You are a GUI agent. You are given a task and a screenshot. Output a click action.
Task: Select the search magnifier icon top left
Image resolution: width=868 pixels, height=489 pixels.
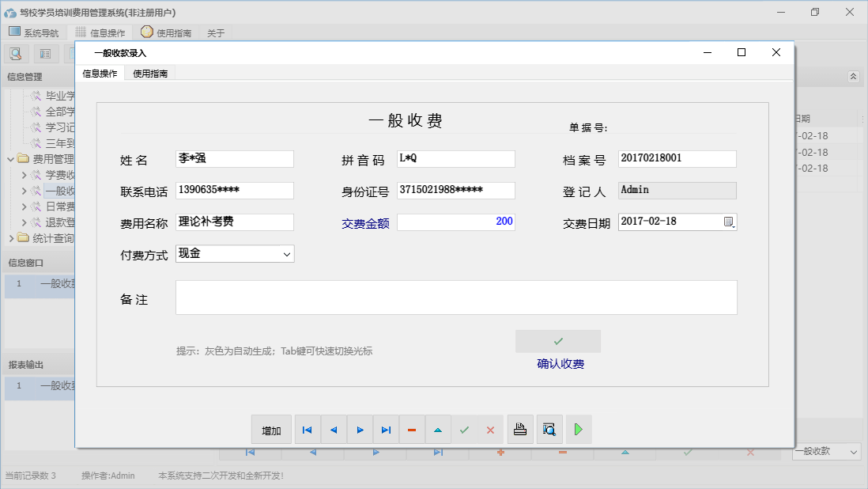[16, 53]
